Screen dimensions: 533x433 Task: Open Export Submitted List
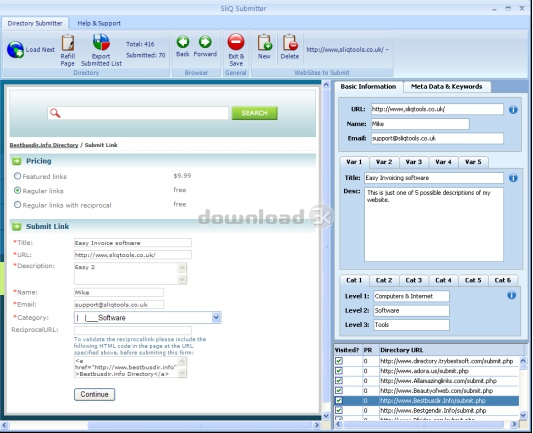point(101,42)
